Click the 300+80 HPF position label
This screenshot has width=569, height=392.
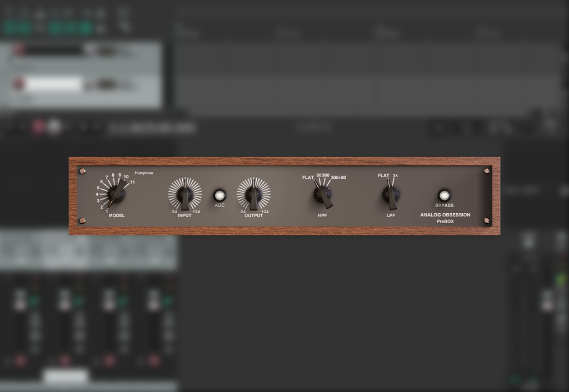coord(338,178)
